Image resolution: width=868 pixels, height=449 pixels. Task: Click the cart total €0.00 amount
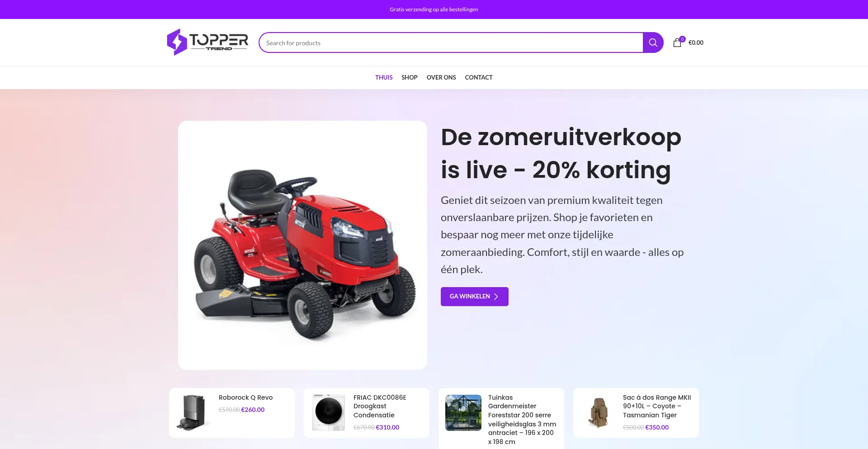point(696,43)
